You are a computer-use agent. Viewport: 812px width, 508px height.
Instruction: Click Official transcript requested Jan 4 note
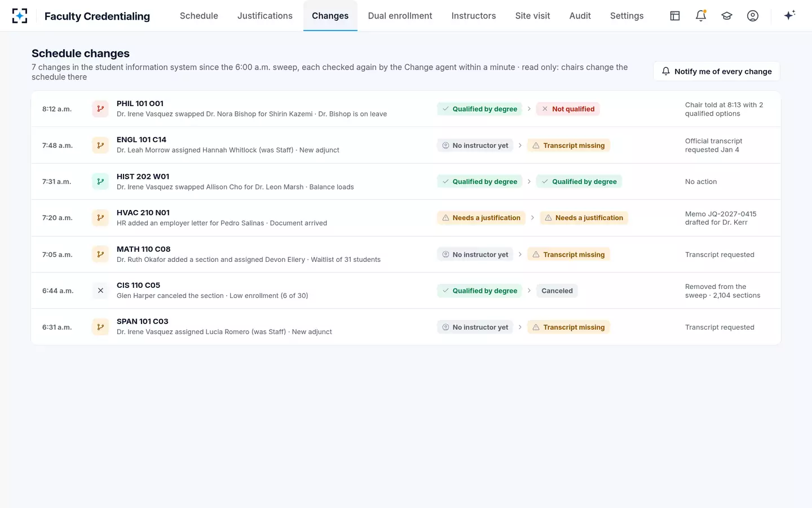click(x=714, y=145)
